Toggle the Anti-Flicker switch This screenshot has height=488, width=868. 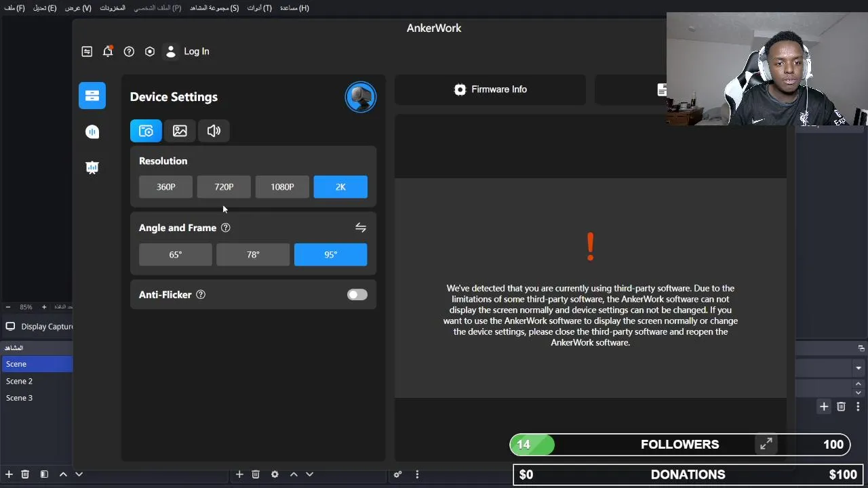[357, 295]
